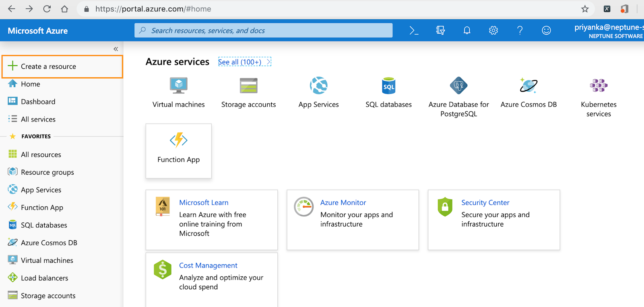Expand See all (100+) services
644x307 pixels.
click(x=244, y=62)
